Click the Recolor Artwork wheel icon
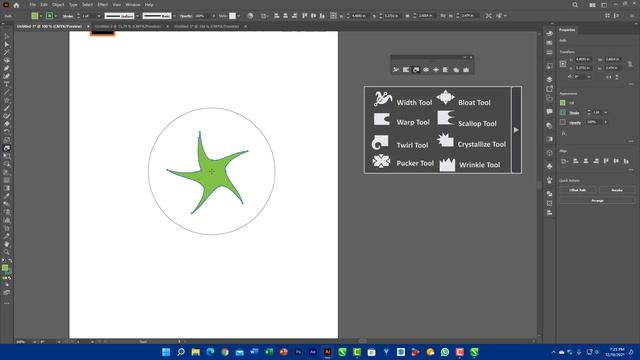640x360 pixels. coord(250,16)
